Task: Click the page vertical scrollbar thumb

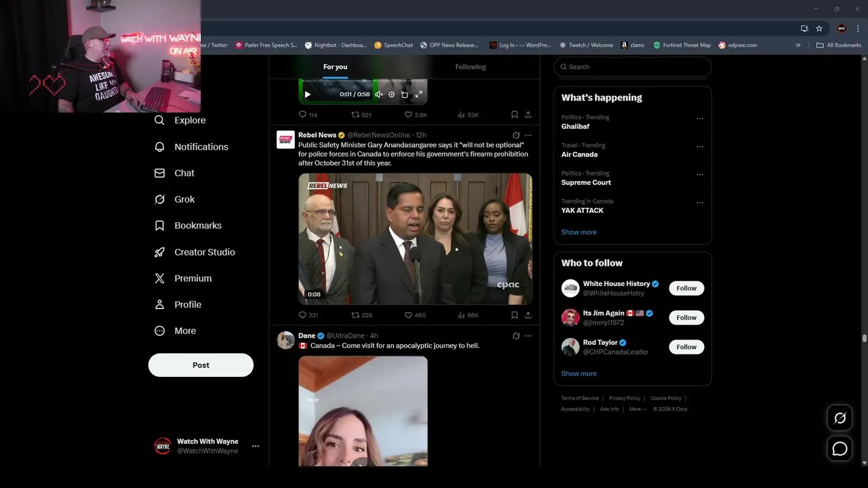Action: click(864, 338)
